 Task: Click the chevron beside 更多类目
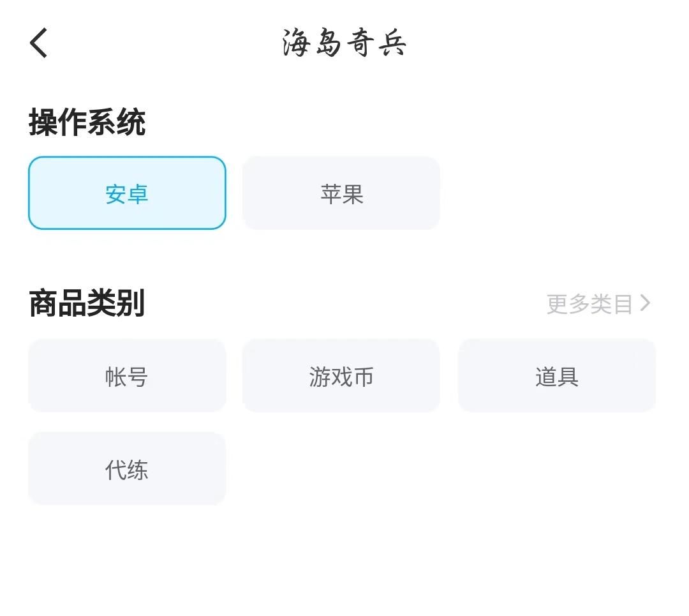coord(645,303)
